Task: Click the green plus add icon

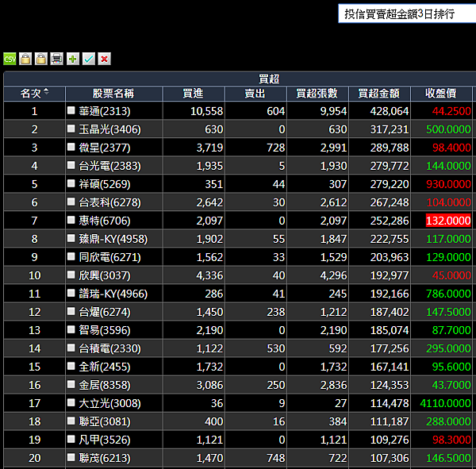Action: [73, 59]
